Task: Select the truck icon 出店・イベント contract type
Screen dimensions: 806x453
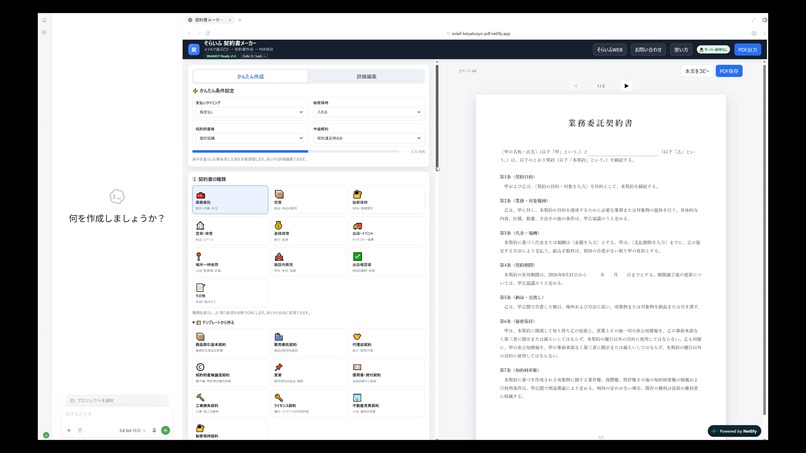Action: coord(387,231)
